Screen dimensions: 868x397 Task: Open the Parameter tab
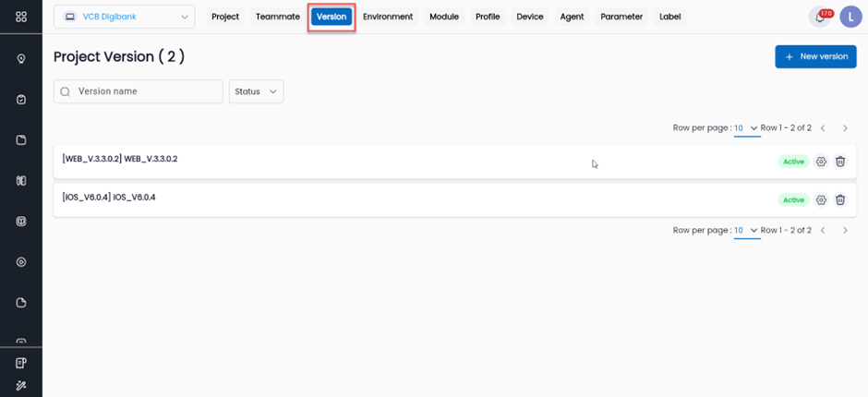[x=621, y=17]
